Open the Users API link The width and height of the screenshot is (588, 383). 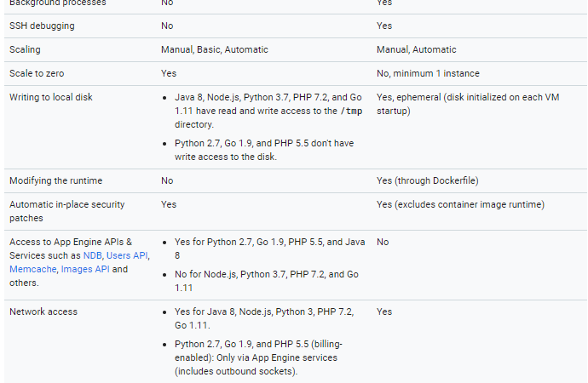click(127, 255)
